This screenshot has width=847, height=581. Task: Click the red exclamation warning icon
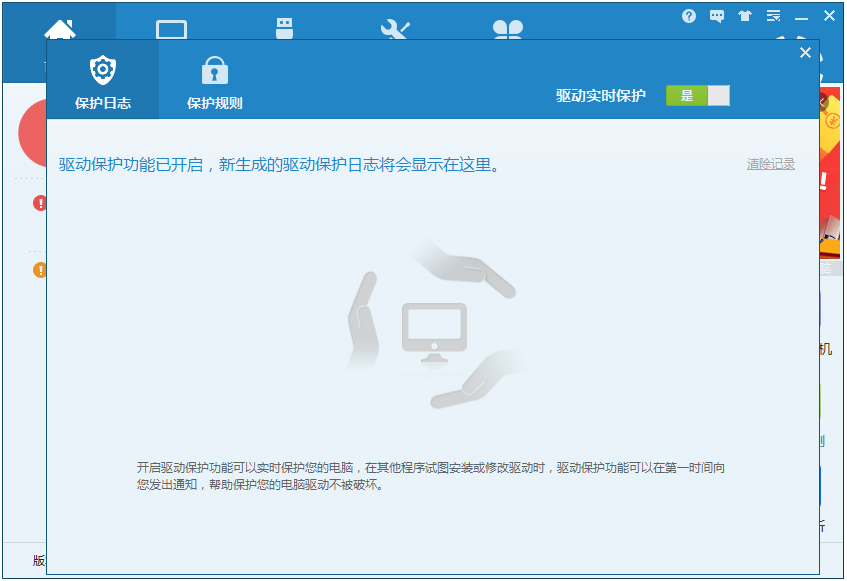tap(39, 204)
